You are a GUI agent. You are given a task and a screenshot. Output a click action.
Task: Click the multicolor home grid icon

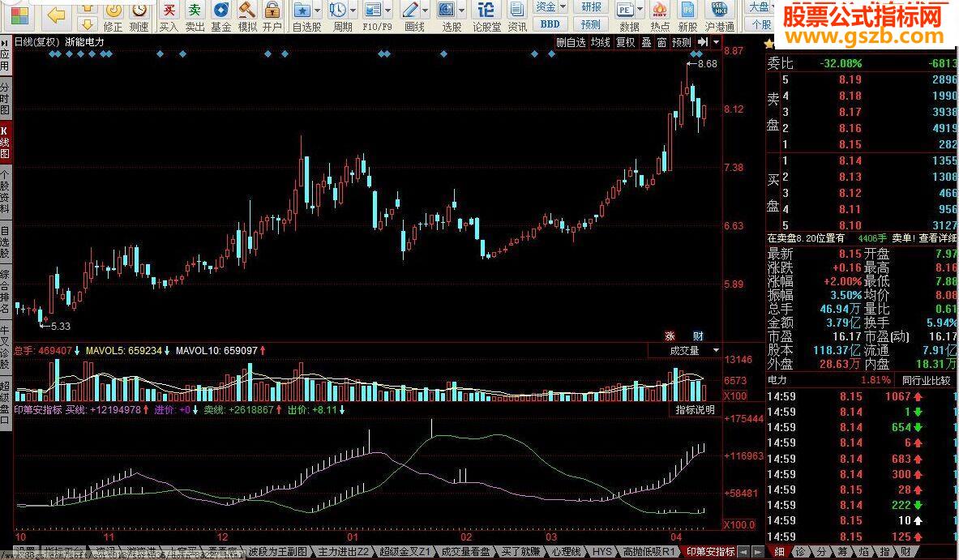coord(19,16)
